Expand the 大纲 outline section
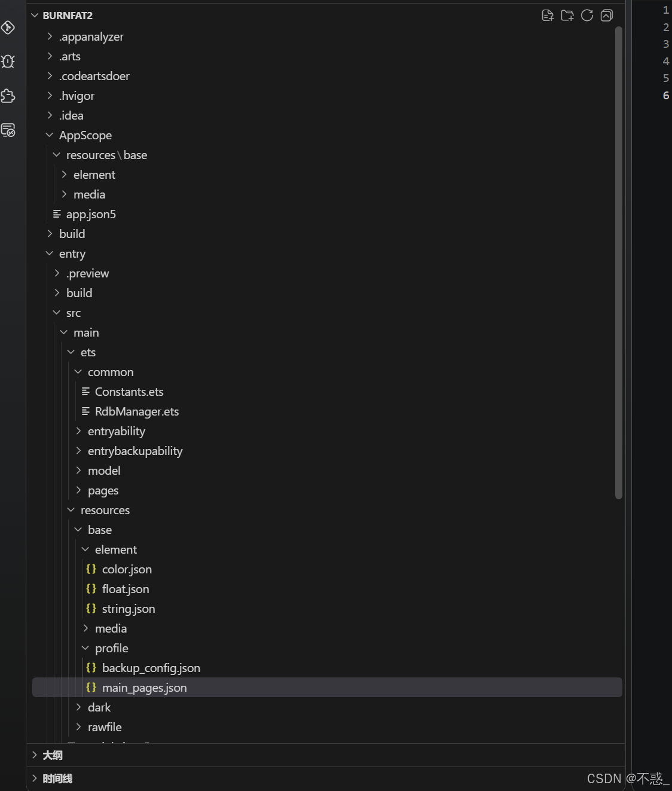 [35, 755]
